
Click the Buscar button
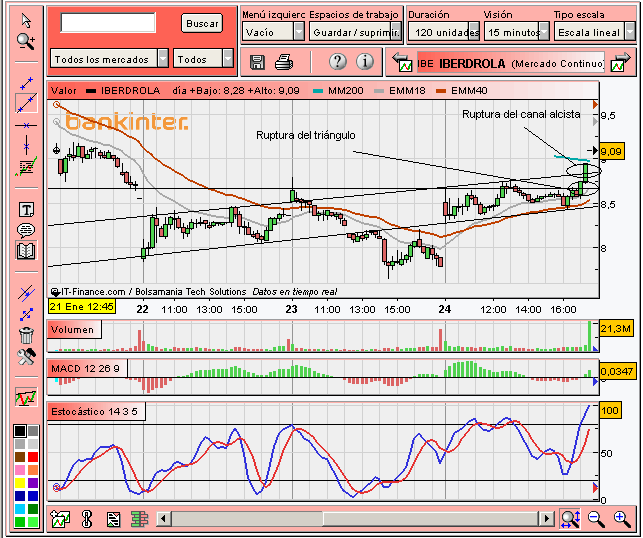pyautogui.click(x=202, y=23)
